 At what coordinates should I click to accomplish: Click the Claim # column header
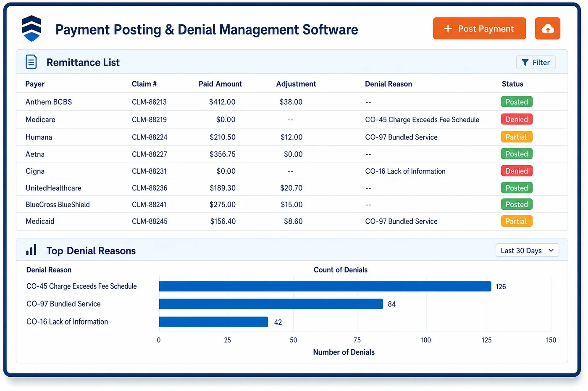click(x=144, y=84)
